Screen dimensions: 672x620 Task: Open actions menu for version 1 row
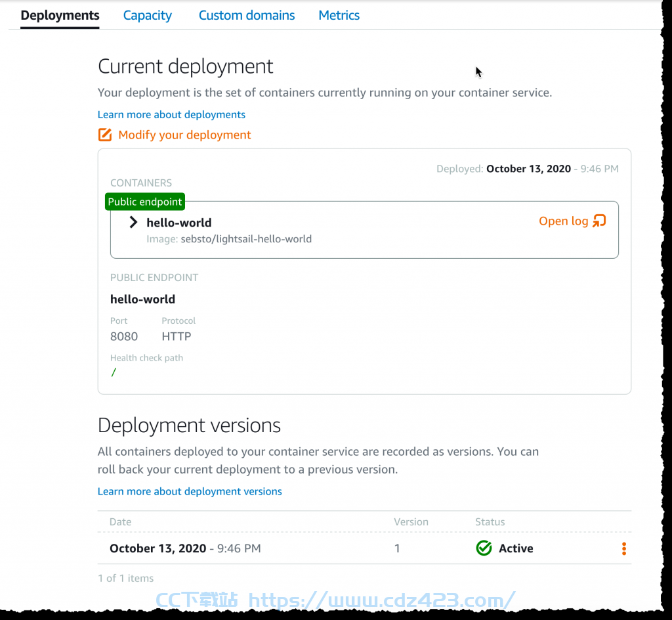[624, 548]
